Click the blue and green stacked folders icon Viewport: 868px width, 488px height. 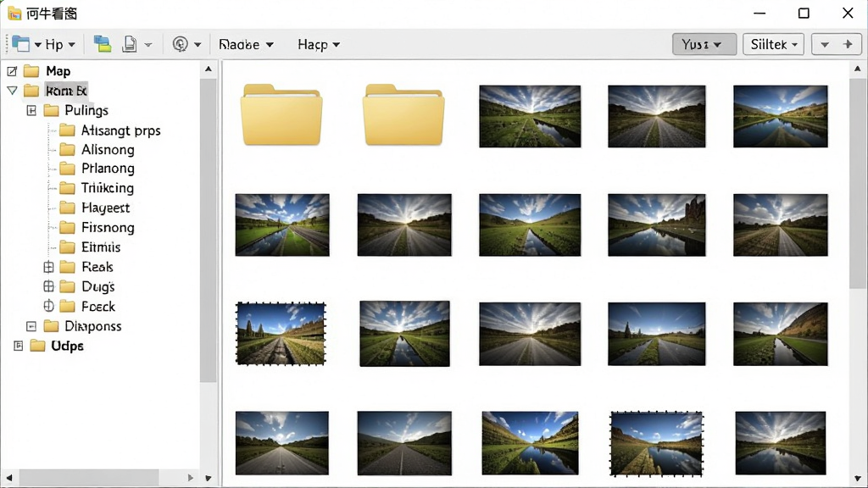click(102, 44)
